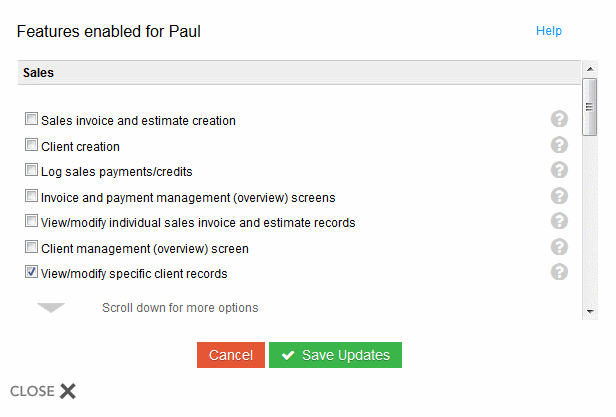Toggle Client management (overview) screen checkbox
This screenshot has height=417, width=616.
tap(32, 248)
